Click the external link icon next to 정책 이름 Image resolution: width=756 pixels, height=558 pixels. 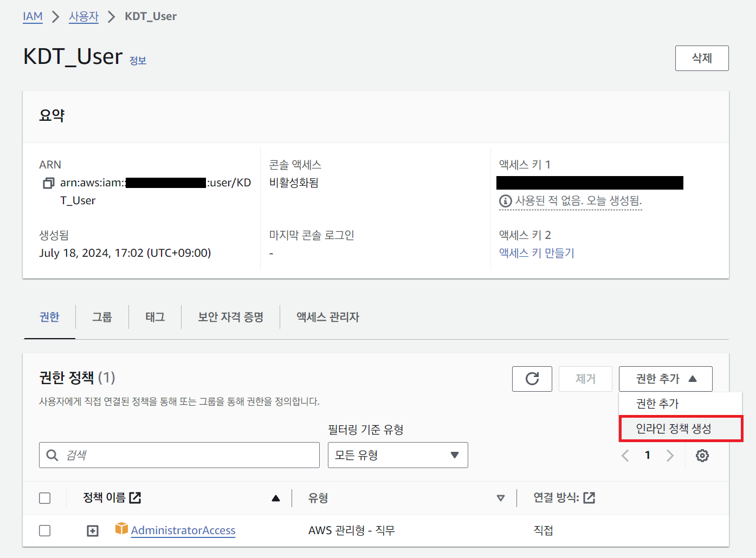135,497
